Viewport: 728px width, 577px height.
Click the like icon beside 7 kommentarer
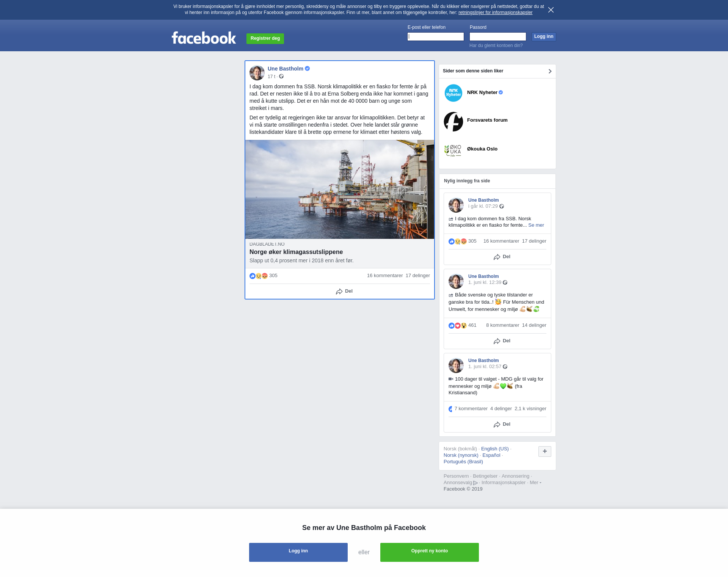pos(450,409)
